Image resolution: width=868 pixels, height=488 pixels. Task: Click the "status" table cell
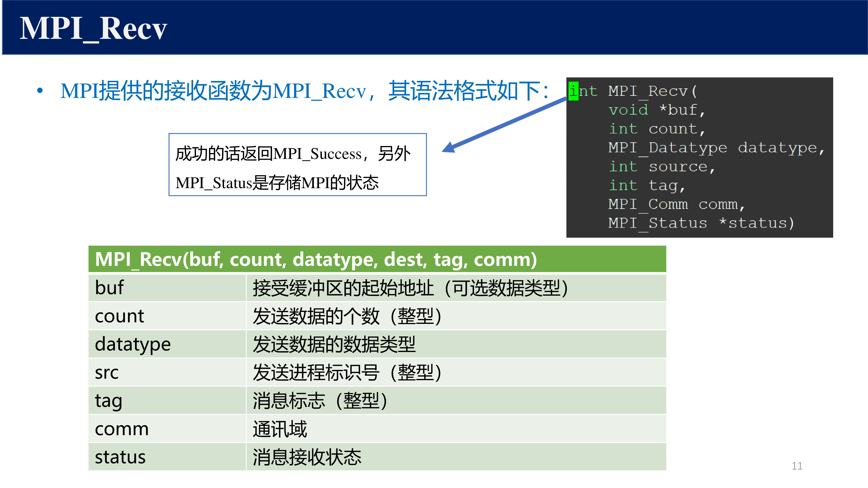tap(167, 457)
